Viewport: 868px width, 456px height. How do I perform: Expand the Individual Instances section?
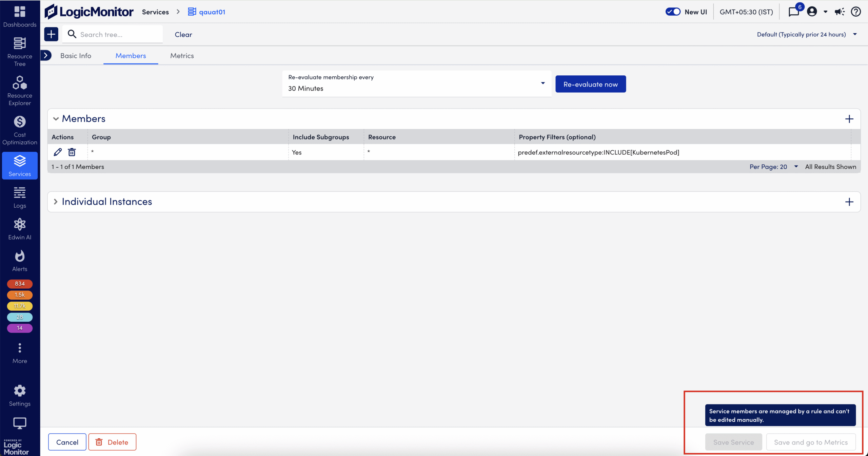tap(56, 202)
